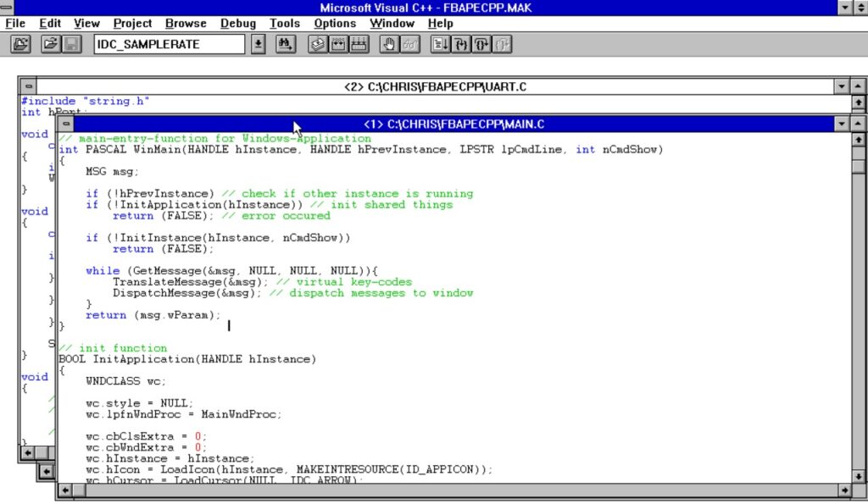Compile the current file using toolbar icon
This screenshot has width=868, height=504.
[318, 45]
